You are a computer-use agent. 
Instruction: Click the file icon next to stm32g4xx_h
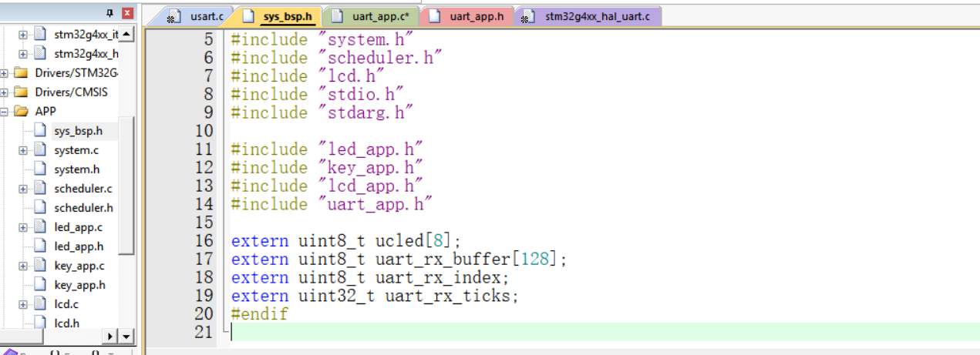[x=40, y=54]
